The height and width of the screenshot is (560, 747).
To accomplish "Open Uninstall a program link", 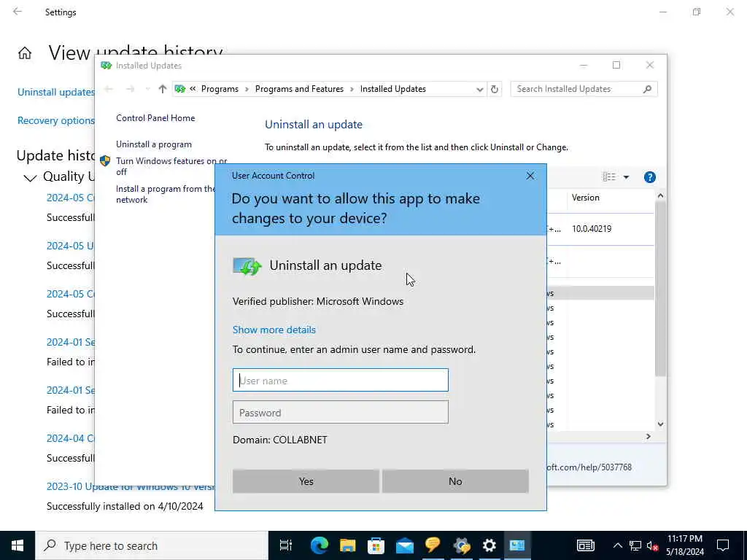I will coord(154,144).
